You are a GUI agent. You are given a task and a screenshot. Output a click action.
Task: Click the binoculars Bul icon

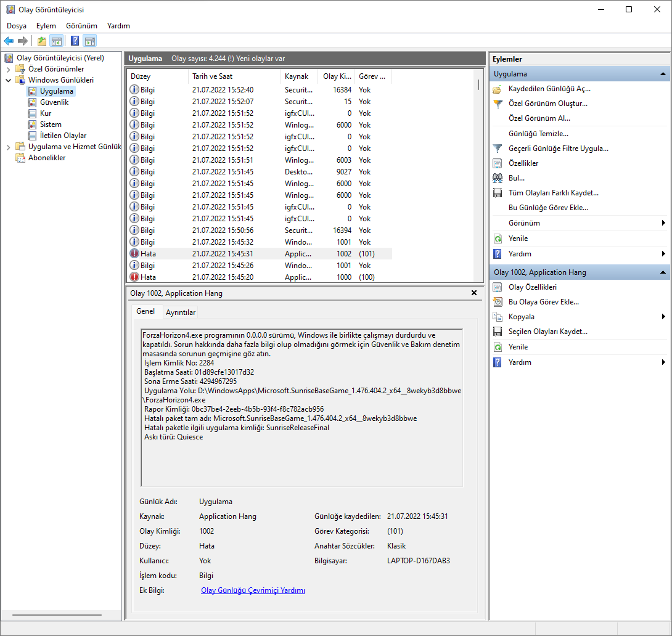point(498,178)
